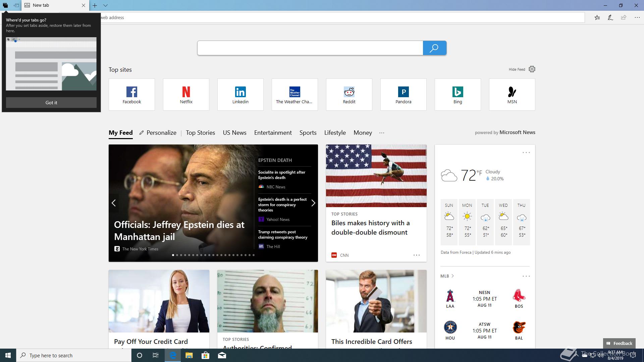Open the tabs you've set aside icon
Screen dimensions: 644x362
click(x=5, y=5)
